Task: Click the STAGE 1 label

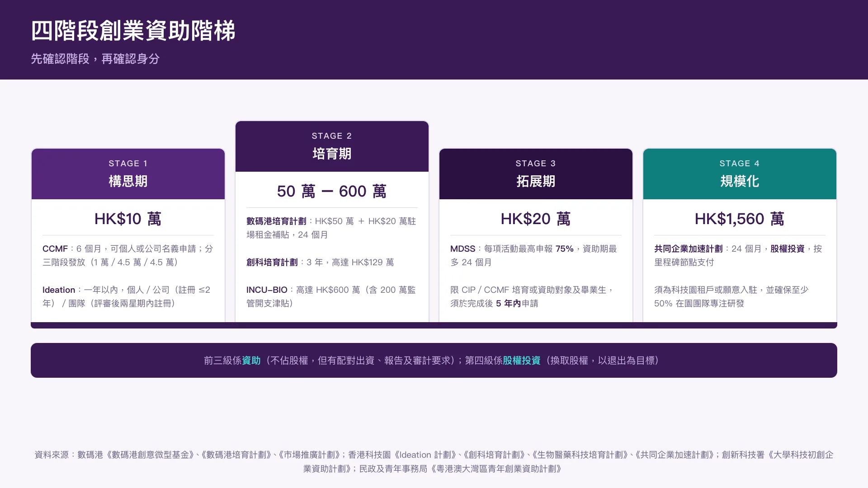Action: (x=128, y=164)
